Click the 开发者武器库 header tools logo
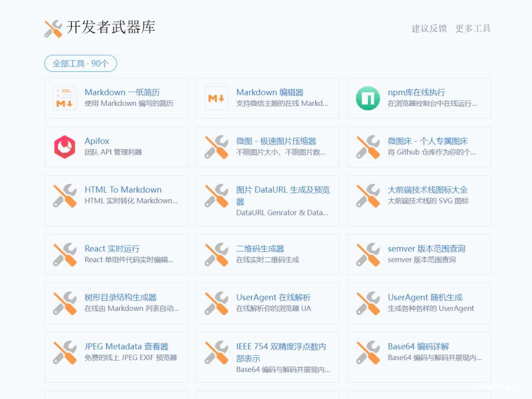 [x=53, y=29]
